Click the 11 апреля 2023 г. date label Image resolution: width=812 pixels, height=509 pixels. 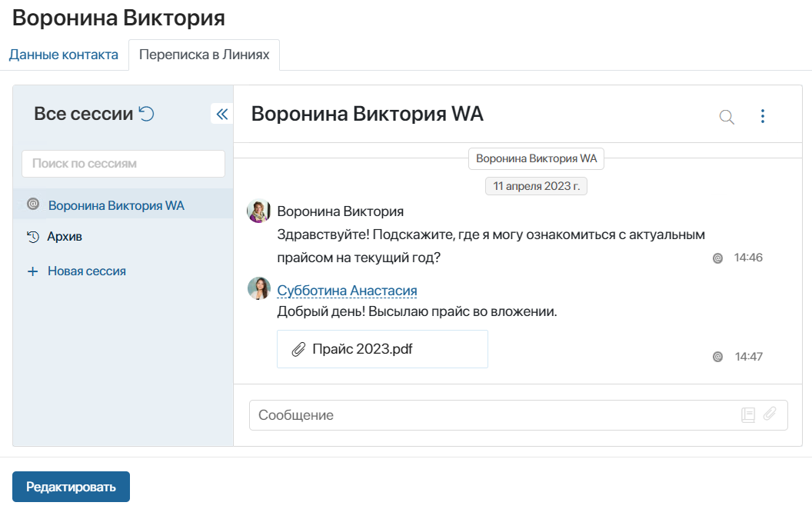point(536,186)
